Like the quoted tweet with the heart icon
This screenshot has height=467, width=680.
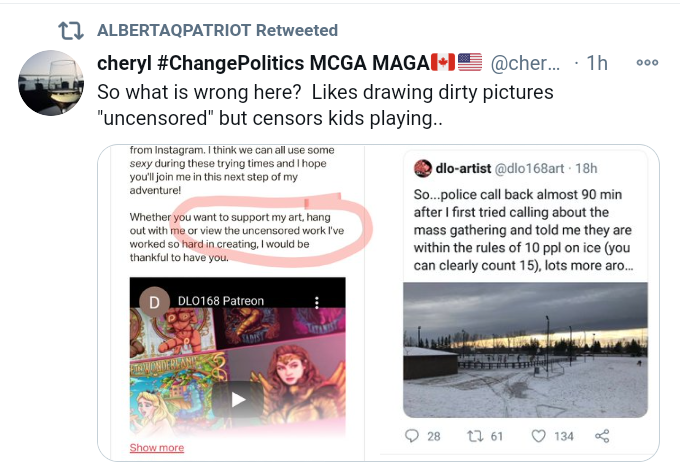click(538, 436)
